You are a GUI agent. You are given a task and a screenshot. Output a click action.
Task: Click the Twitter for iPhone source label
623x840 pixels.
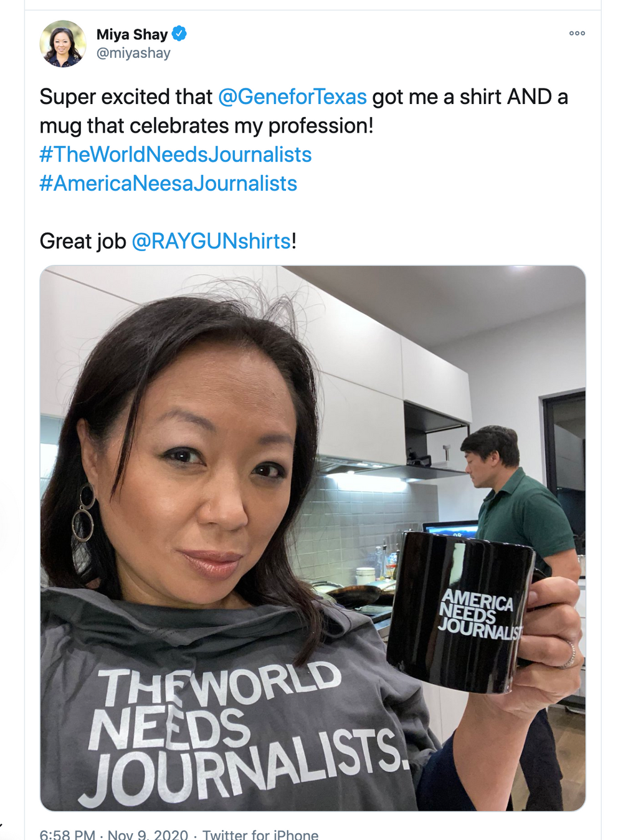pyautogui.click(x=260, y=834)
